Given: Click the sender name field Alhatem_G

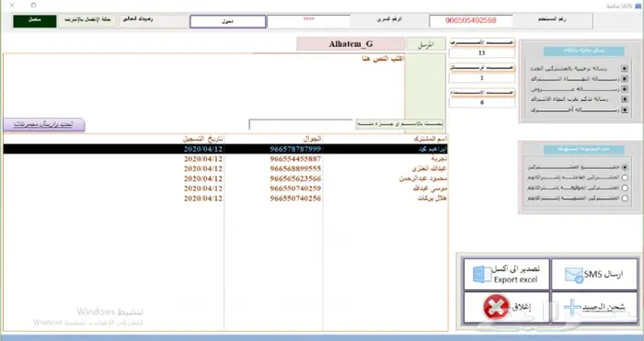Looking at the screenshot, I should (x=351, y=44).
